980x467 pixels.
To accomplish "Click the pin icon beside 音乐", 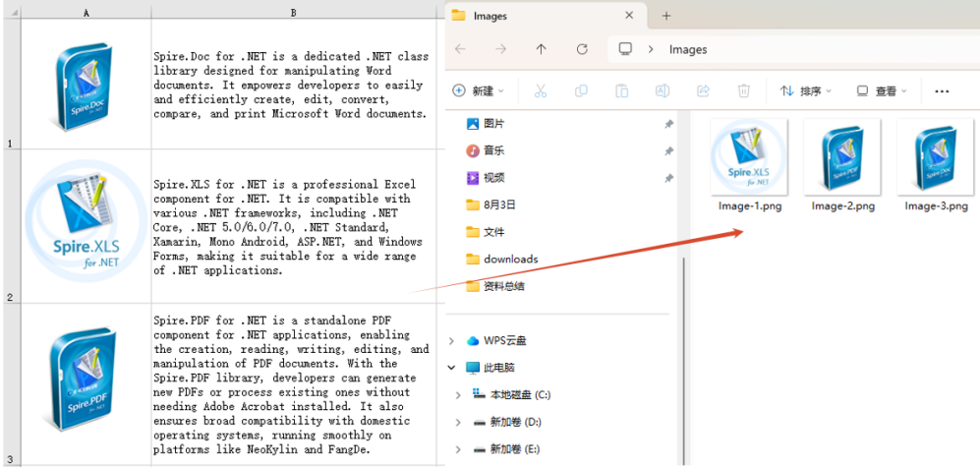I will click(x=668, y=151).
